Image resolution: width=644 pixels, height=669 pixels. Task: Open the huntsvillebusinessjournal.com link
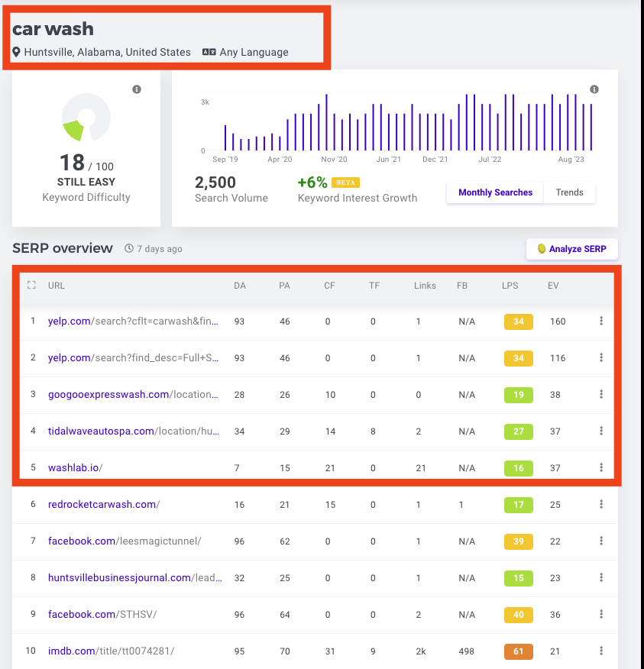tap(135, 578)
